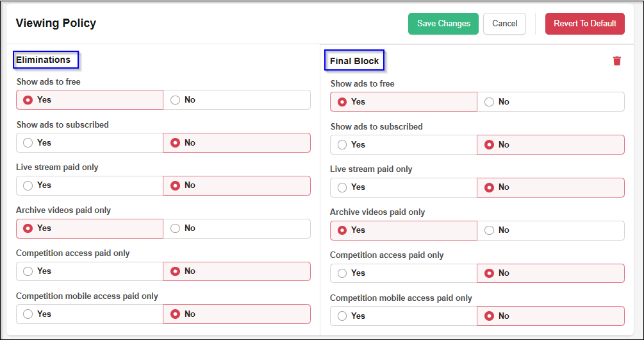Choose Yes for Final Block Show ads to subscribed
The width and height of the screenshot is (644, 340).
pos(342,145)
